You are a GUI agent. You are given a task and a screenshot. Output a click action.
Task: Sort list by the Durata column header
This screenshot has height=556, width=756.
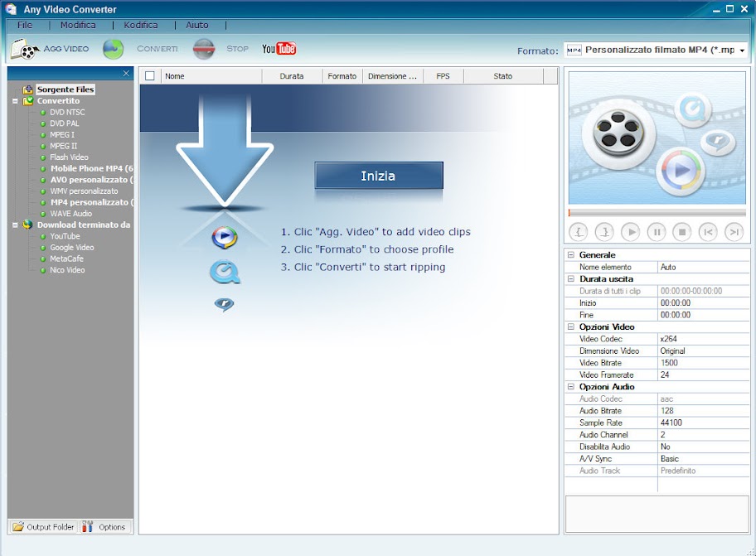click(x=292, y=76)
